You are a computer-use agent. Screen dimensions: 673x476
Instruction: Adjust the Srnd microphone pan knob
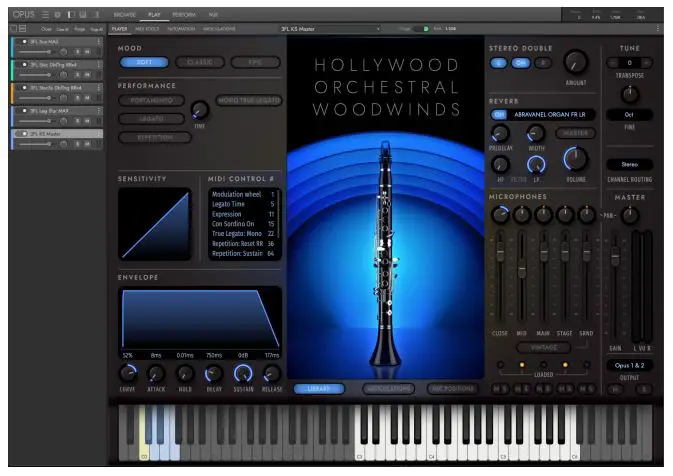[x=586, y=215]
